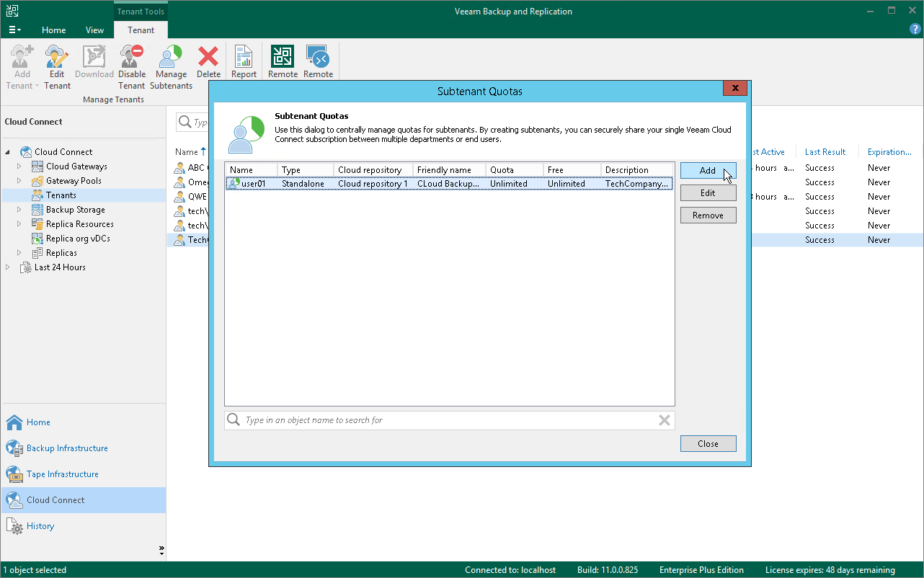Sort subtenants by Friendly name column

(449, 170)
